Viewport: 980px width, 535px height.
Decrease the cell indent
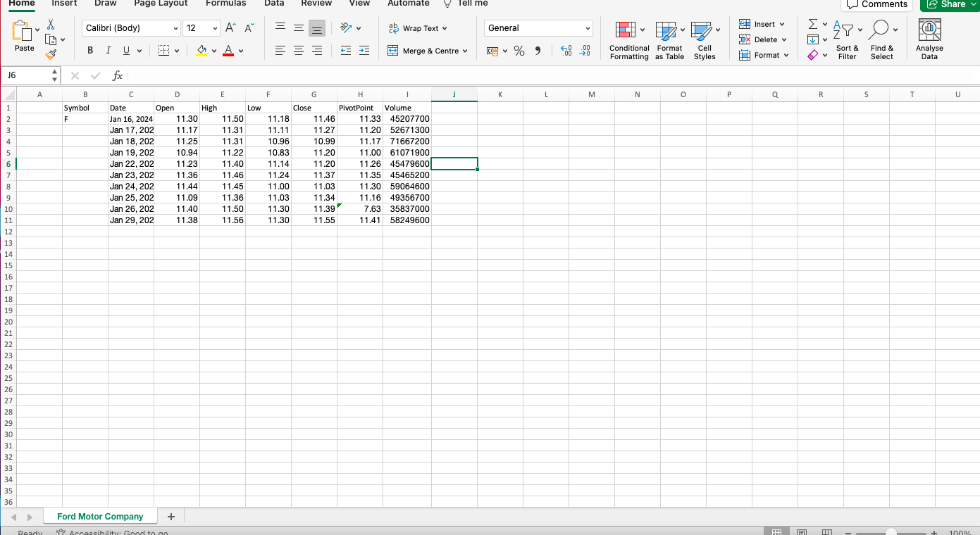tap(346, 51)
